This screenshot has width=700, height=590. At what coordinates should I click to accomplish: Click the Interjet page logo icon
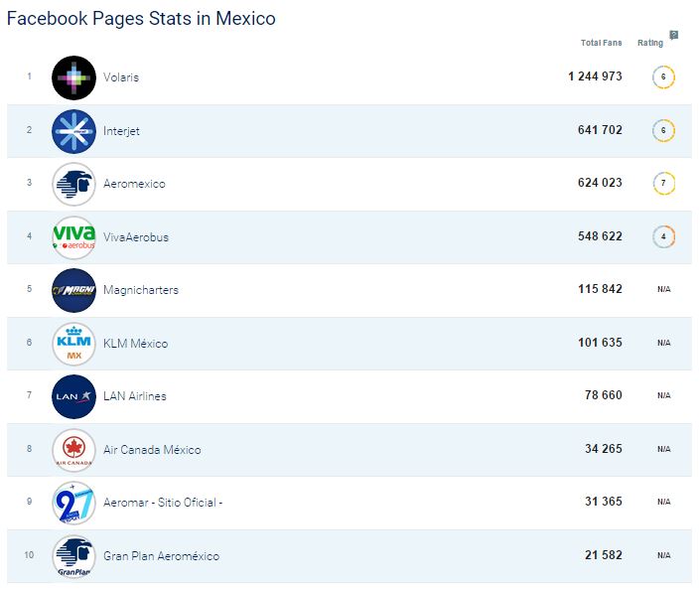73,131
